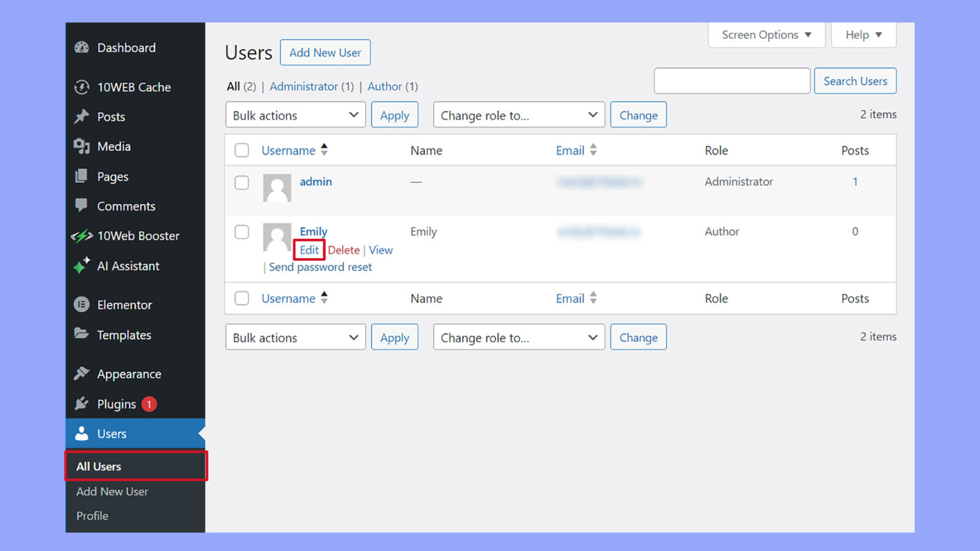Edit Emily's user profile
Screen dimensions: 980x551
click(x=308, y=250)
